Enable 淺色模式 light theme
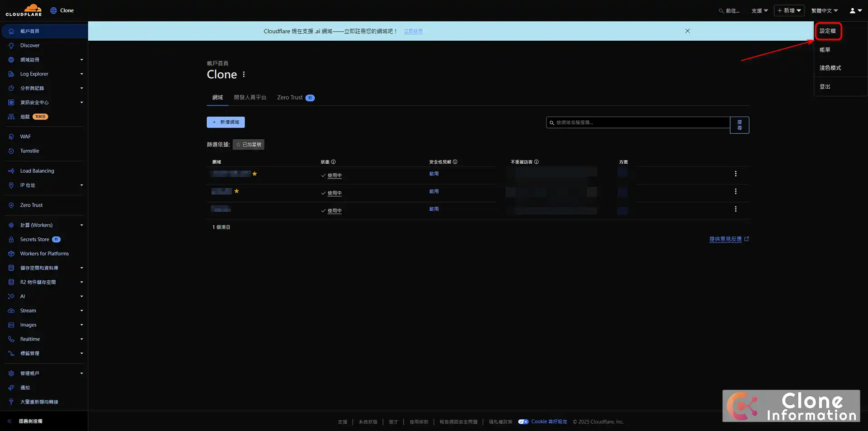 830,67
